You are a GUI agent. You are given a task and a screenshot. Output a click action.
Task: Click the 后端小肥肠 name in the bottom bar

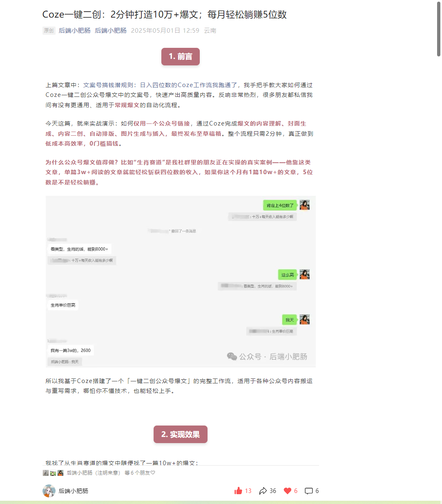tap(74, 491)
